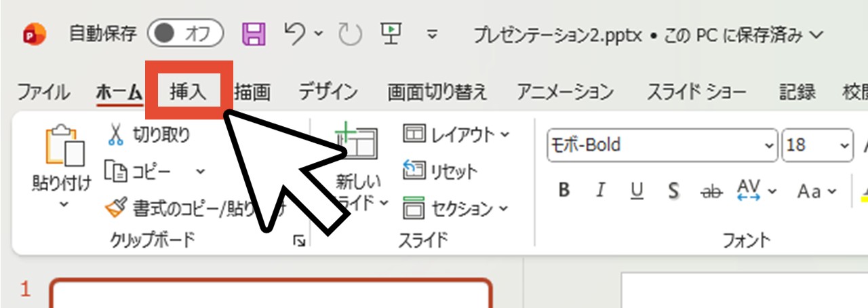Select the ホーム (Home) tab
Screen dimensions: 868x308
pos(118,92)
